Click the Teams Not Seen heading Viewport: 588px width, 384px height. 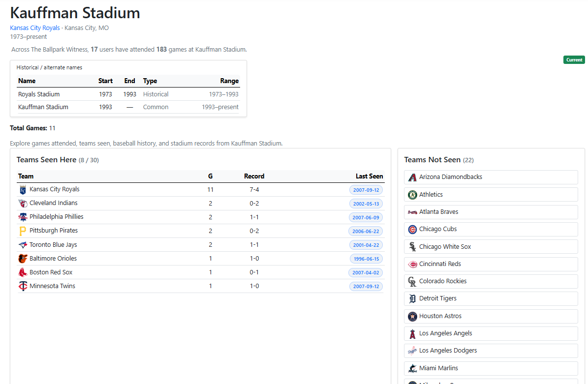(433, 160)
